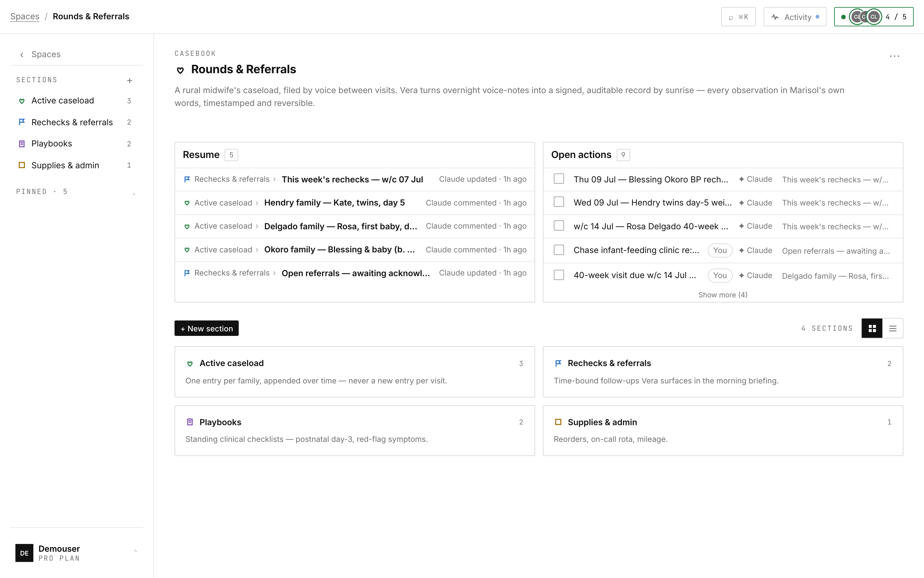Click heart icon in Delgado family resume row
Viewport: 924px width, 578px height.
(x=187, y=226)
